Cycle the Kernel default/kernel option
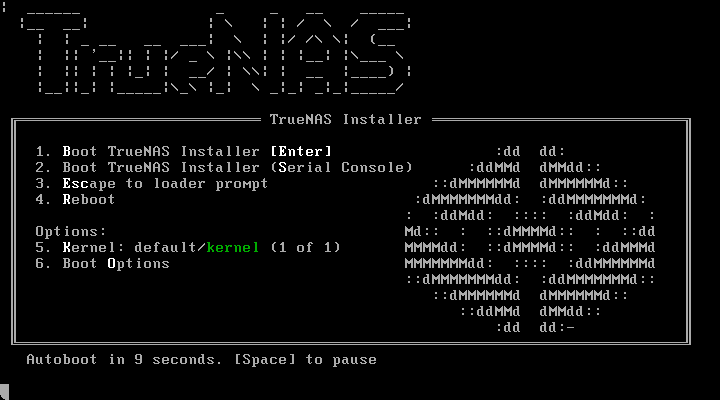720x400 pixels. coord(188,248)
